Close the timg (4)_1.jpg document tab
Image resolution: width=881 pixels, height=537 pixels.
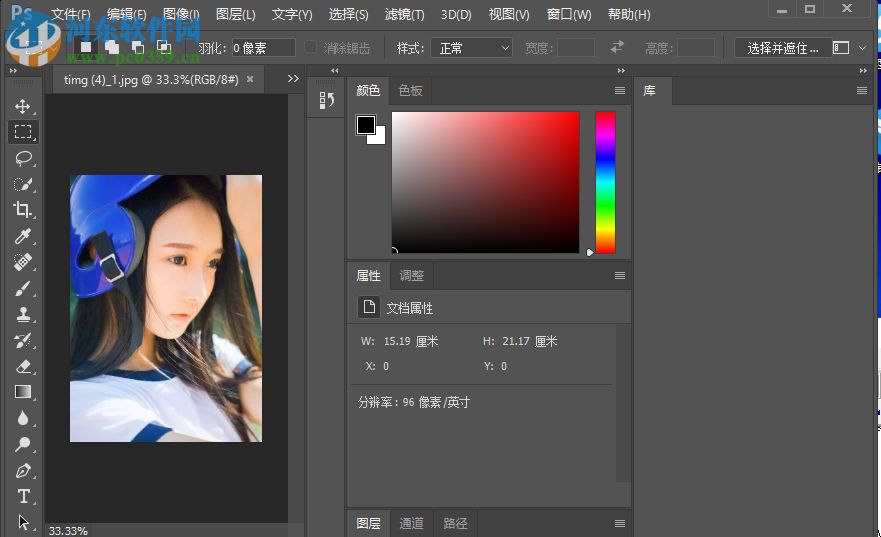250,79
